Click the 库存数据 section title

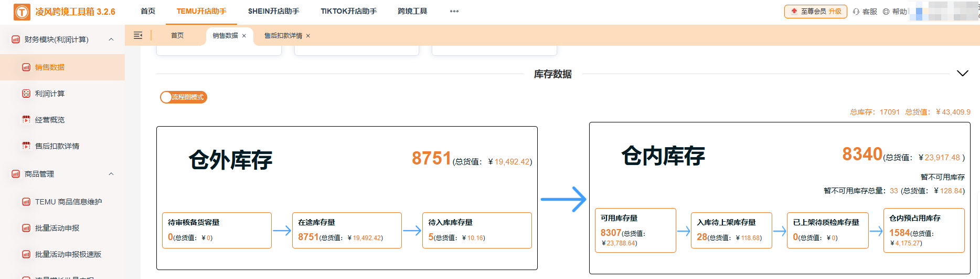(x=553, y=74)
